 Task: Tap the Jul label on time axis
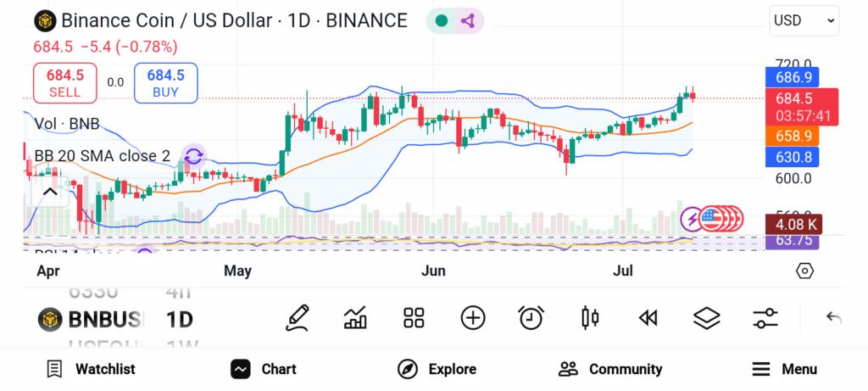pyautogui.click(x=624, y=271)
